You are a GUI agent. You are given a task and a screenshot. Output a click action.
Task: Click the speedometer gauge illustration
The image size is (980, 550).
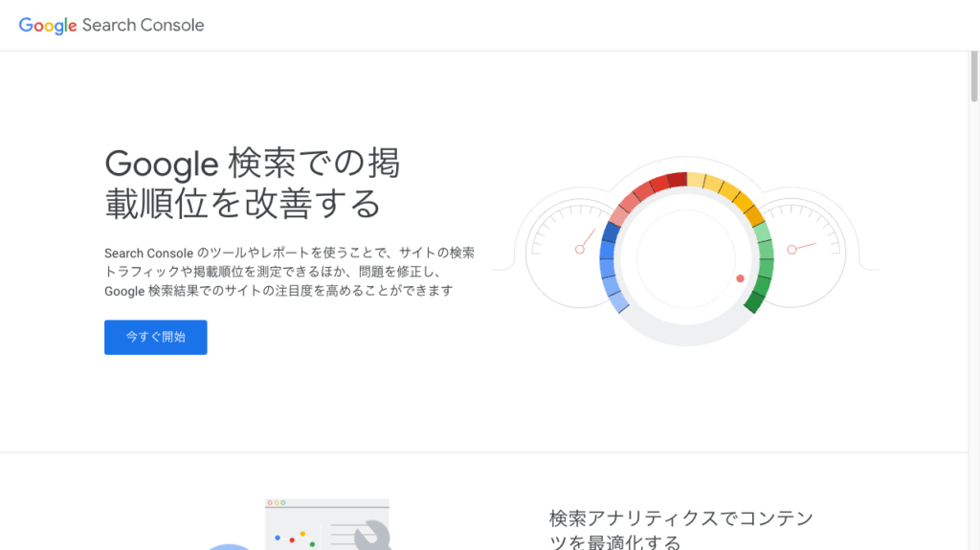[x=686, y=252]
